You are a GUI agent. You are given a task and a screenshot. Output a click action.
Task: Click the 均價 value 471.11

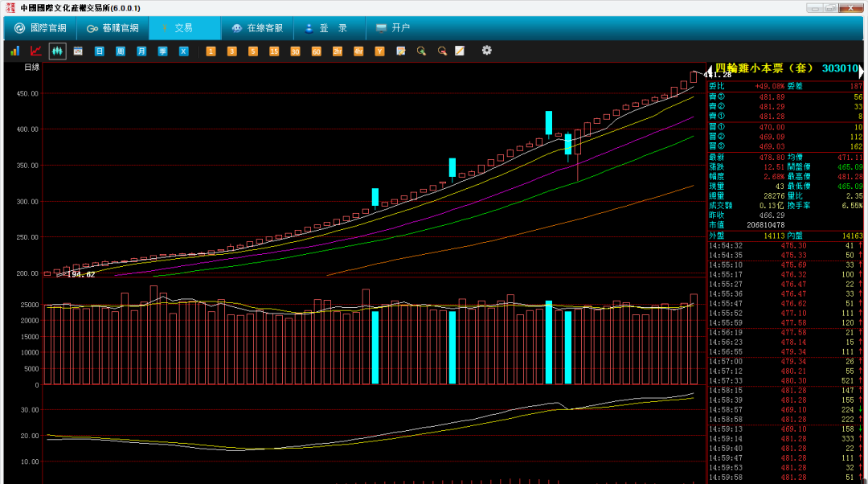pyautogui.click(x=850, y=158)
